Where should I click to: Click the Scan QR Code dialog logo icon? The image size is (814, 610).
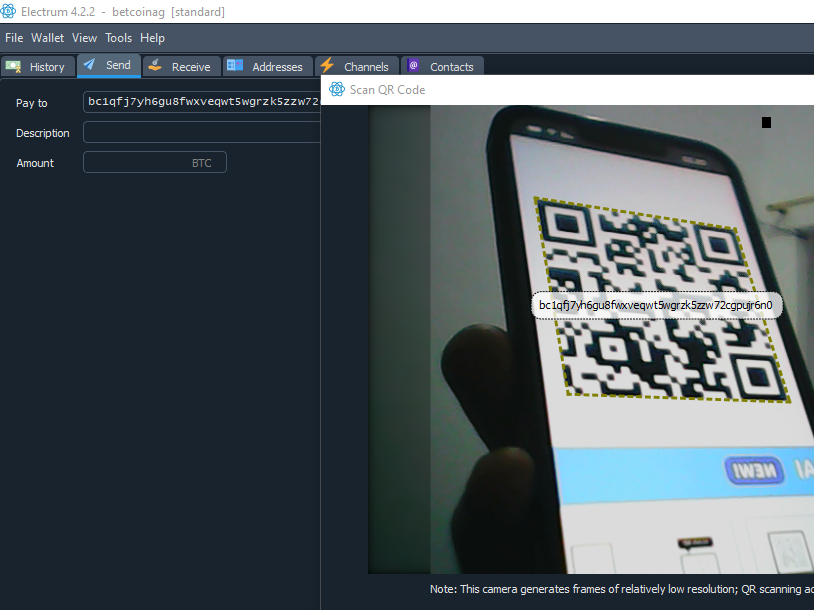click(337, 89)
